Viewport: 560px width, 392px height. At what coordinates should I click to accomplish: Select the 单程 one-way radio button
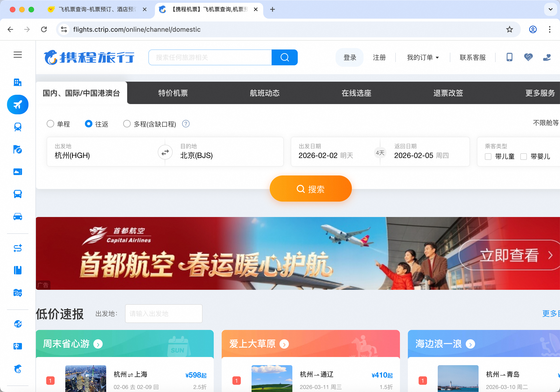50,124
